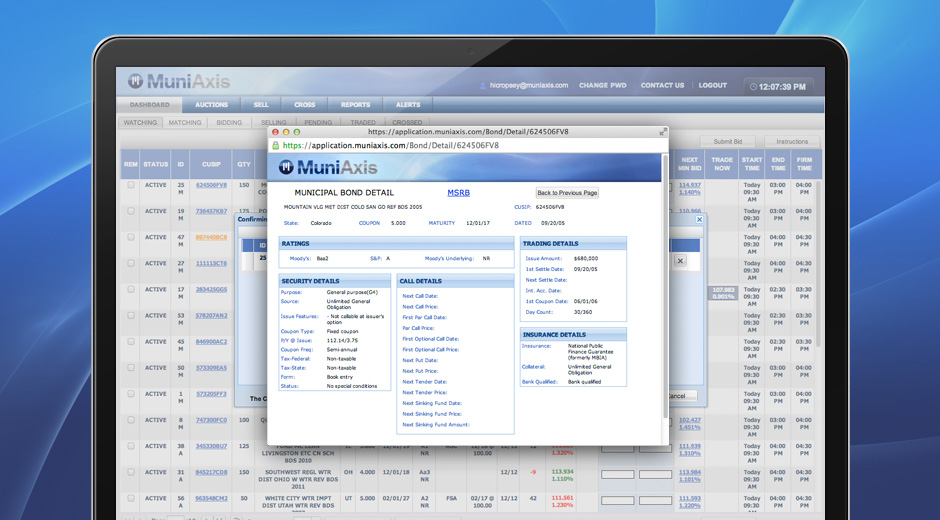The image size is (940, 520).
Task: Open CUSIP link 624506FV8 in the table
Action: 211,185
